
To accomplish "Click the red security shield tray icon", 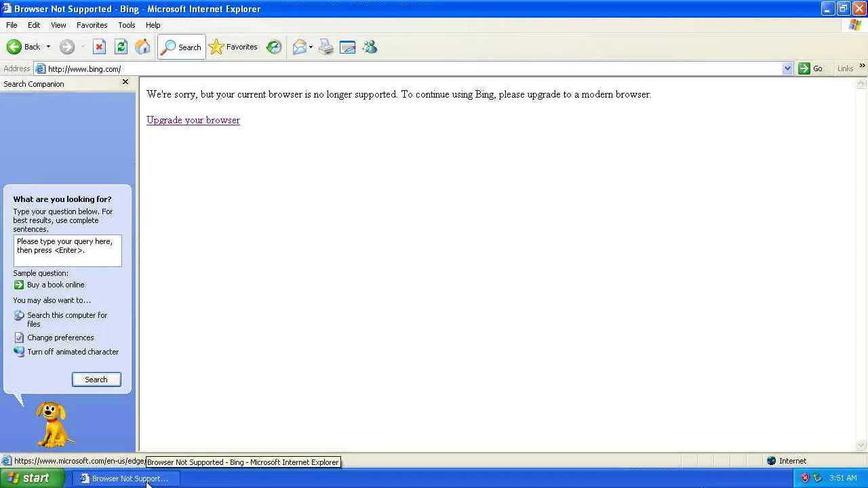I will pos(805,478).
